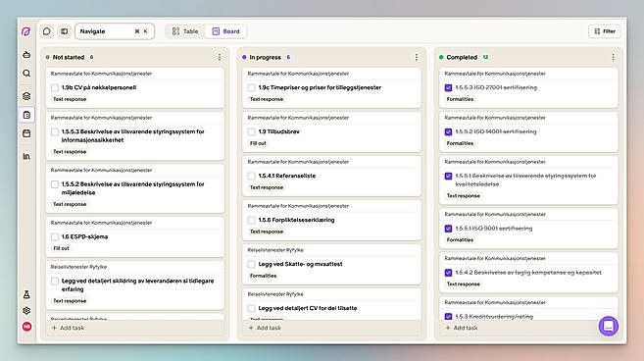Click Formalities tag on Skatte- og mvaattest card

264,276
